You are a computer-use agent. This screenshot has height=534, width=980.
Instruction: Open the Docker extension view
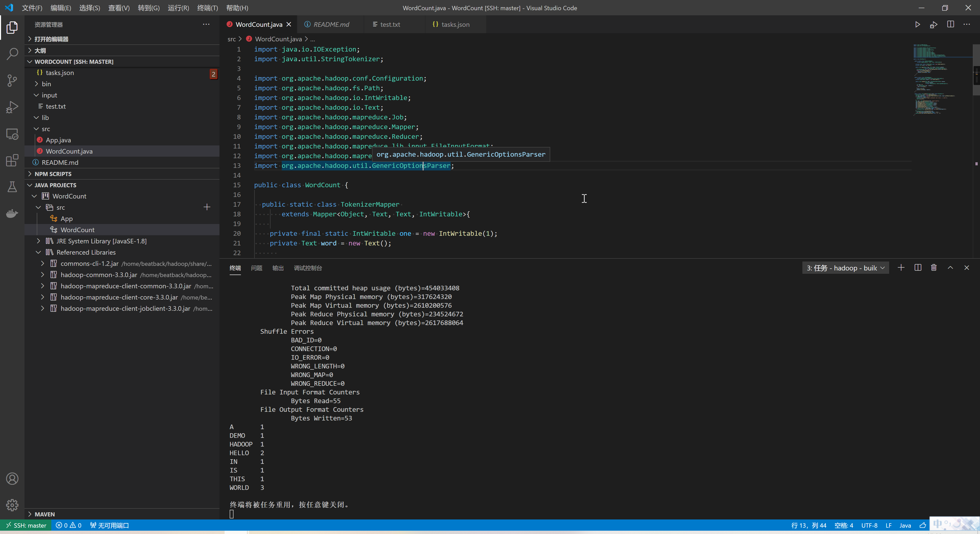coord(13,213)
